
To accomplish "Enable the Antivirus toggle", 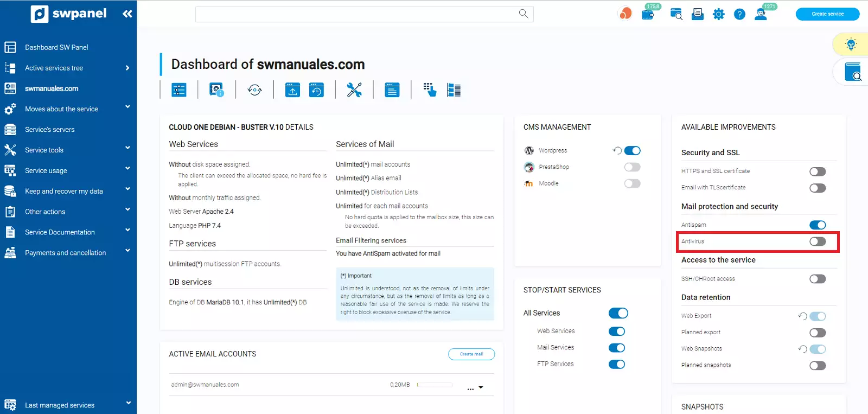I will (x=817, y=241).
